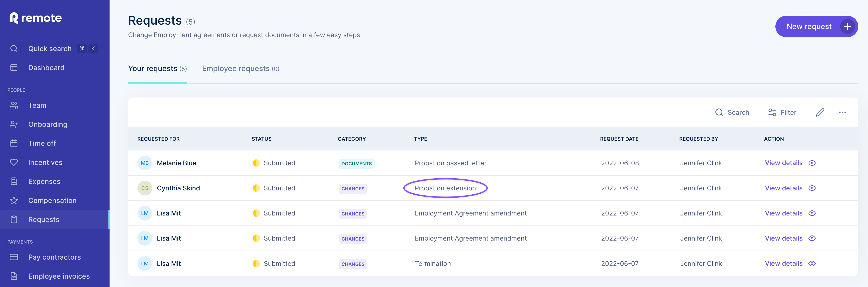Open the three-dots more options menu

pyautogui.click(x=842, y=113)
